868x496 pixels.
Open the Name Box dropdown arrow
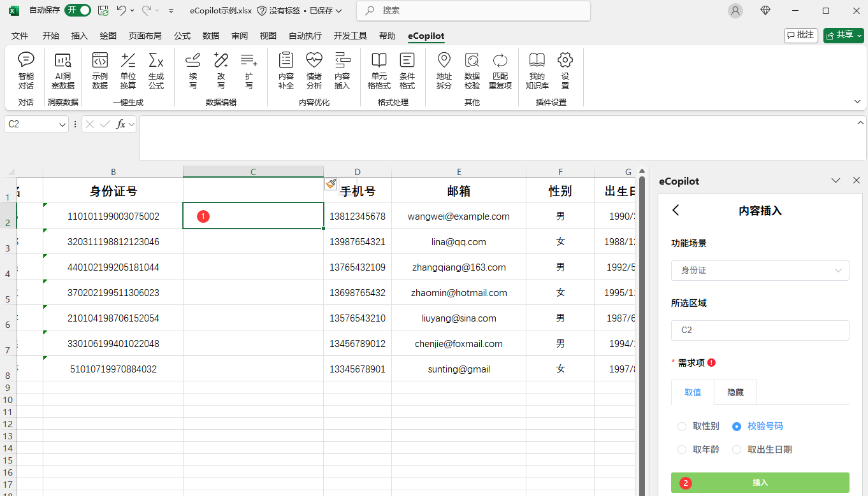point(62,125)
